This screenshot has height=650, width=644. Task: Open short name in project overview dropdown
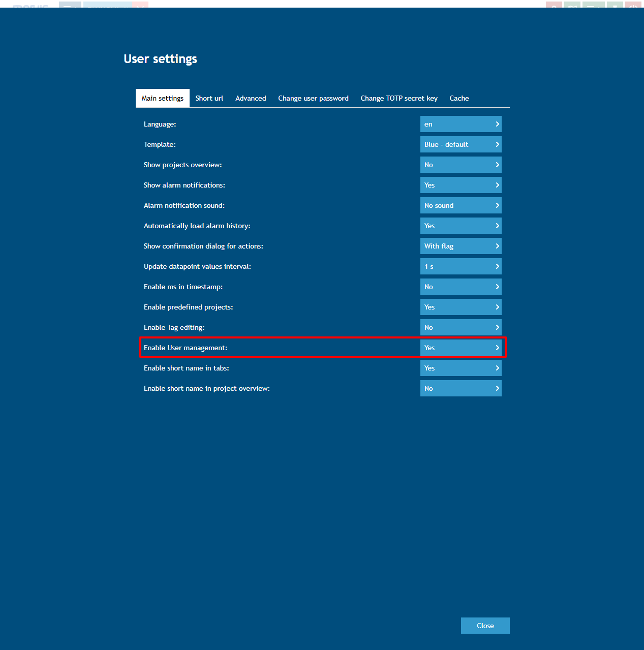(x=461, y=388)
